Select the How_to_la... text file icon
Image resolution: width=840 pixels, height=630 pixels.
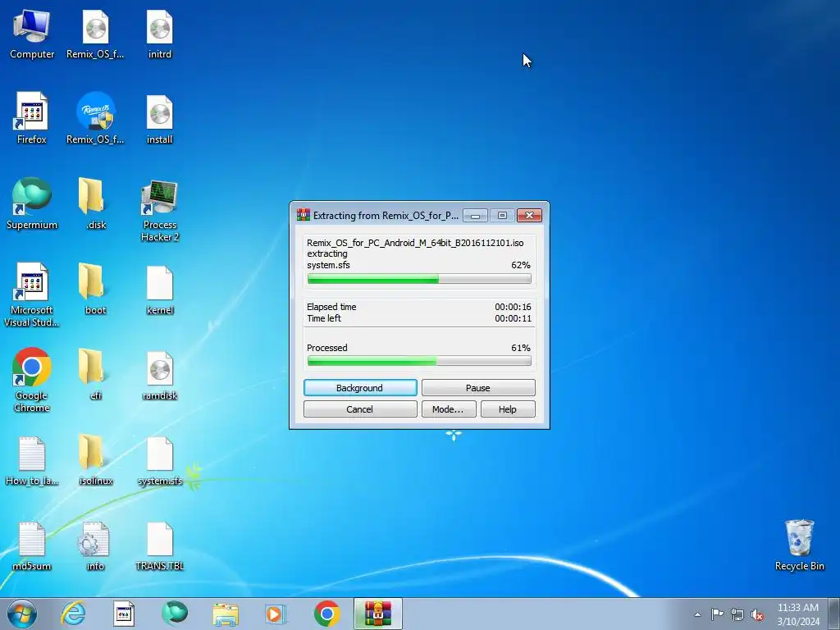(x=32, y=460)
